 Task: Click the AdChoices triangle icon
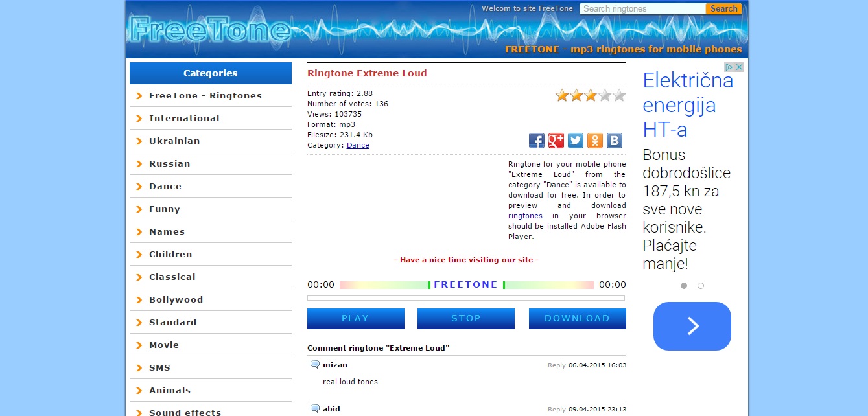point(729,67)
